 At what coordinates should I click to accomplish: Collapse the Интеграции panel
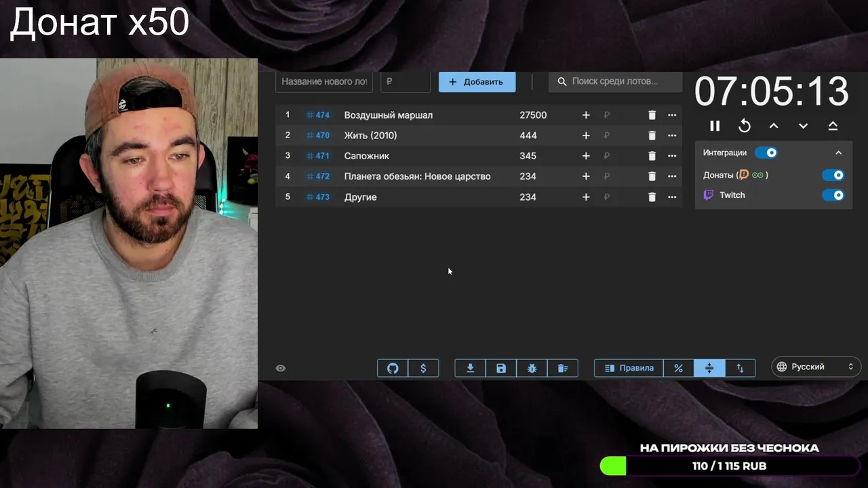point(838,152)
